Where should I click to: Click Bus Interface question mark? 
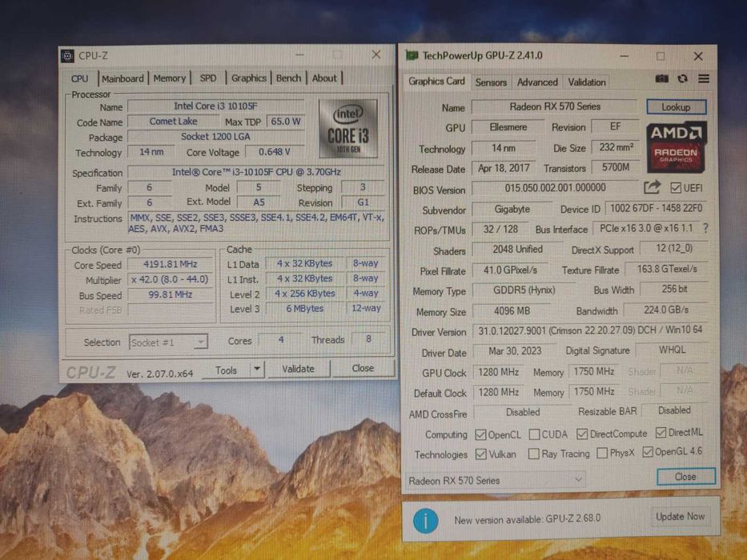pyautogui.click(x=705, y=228)
